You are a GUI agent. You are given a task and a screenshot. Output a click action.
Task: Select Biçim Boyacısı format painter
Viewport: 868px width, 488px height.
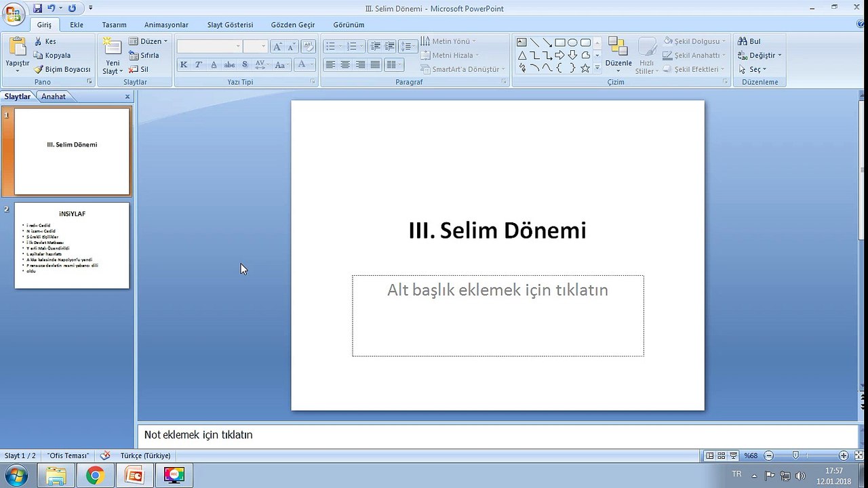(62, 69)
